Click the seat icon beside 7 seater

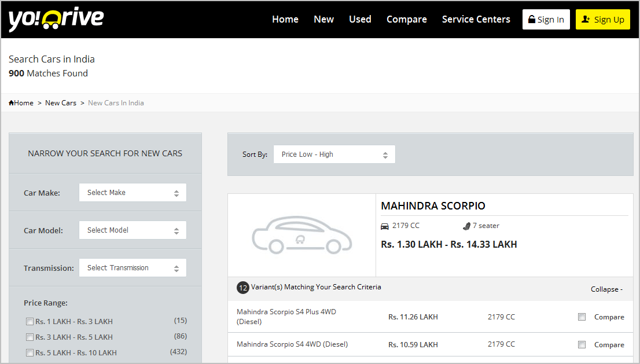(466, 226)
